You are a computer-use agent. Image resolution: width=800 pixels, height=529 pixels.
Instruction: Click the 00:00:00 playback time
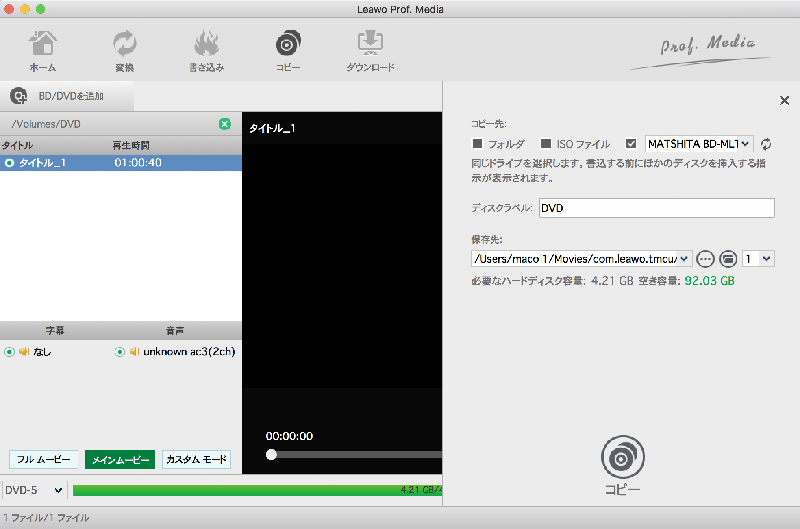[x=289, y=436]
